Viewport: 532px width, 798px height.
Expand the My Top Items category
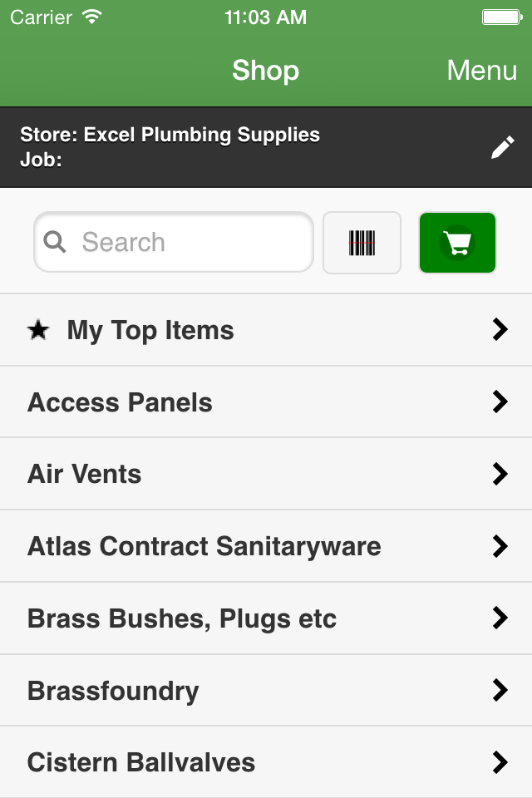click(x=266, y=330)
